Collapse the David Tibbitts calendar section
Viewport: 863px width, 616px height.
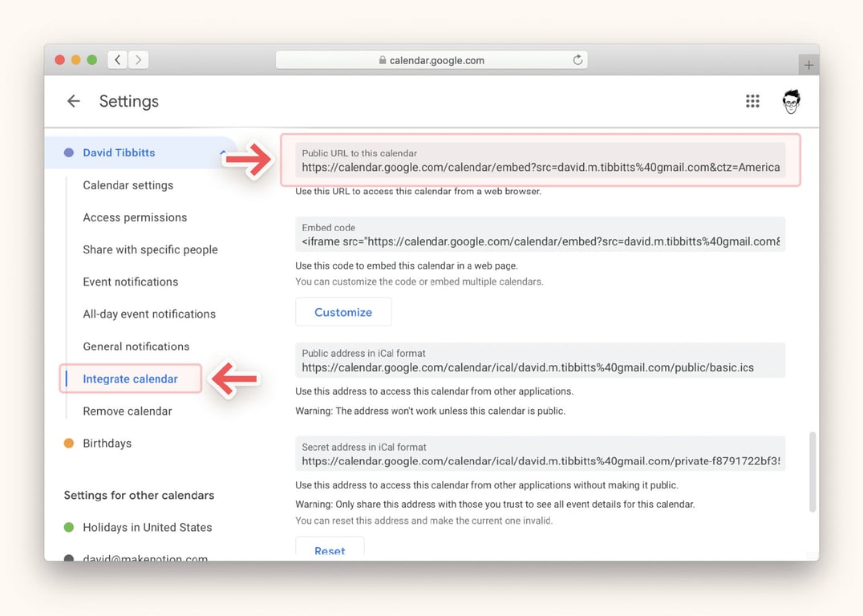click(222, 152)
